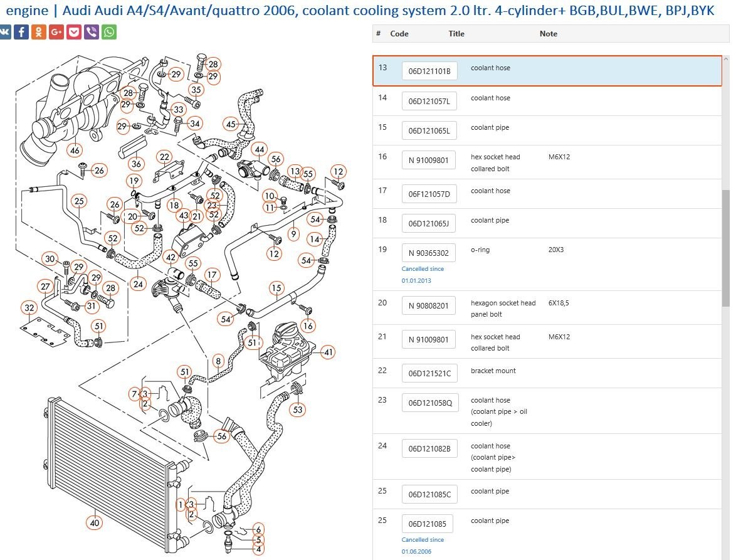Click 'bracket mount' title in row 22
This screenshot has width=736, height=560.
[x=493, y=371]
